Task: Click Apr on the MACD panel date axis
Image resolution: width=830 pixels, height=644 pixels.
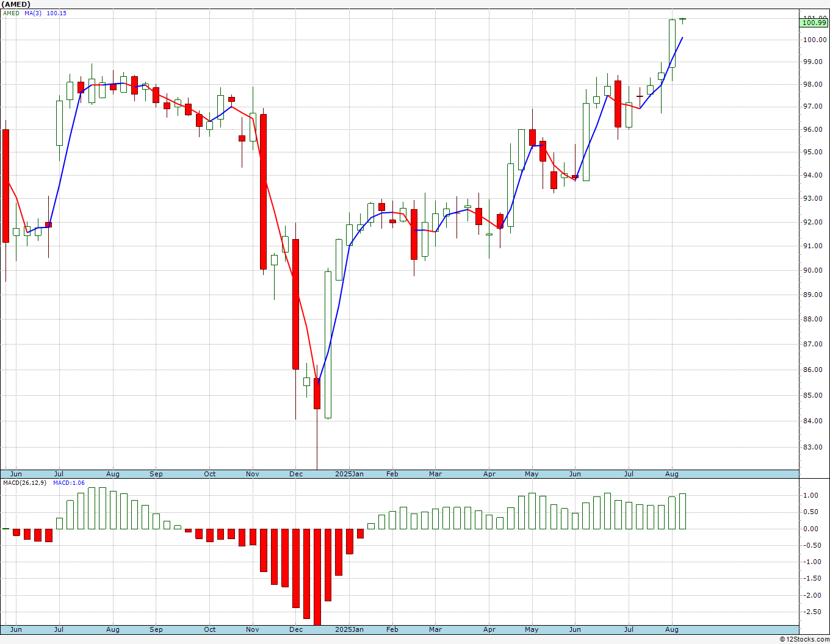Action: (489, 629)
